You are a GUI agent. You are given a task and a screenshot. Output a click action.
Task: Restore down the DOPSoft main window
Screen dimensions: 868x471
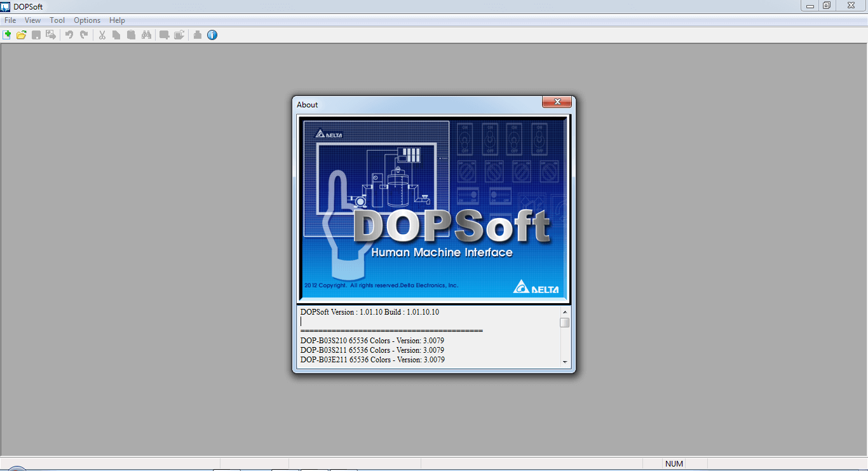pos(827,6)
